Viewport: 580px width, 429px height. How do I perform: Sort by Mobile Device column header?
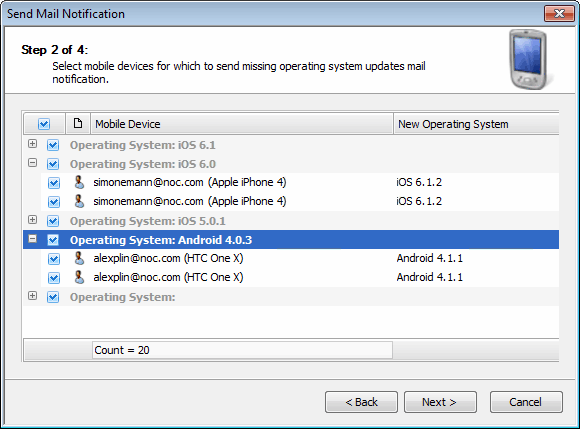click(x=242, y=124)
